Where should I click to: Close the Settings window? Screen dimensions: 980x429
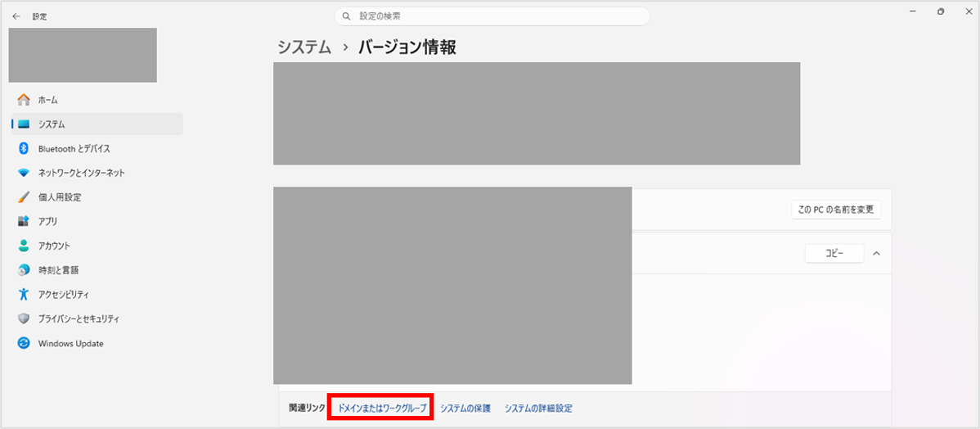(968, 11)
